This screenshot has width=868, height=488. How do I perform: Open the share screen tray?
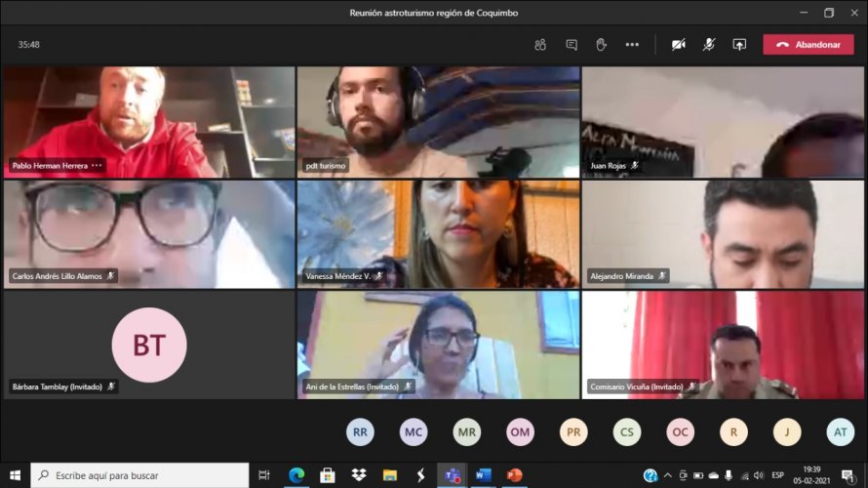pos(739,45)
